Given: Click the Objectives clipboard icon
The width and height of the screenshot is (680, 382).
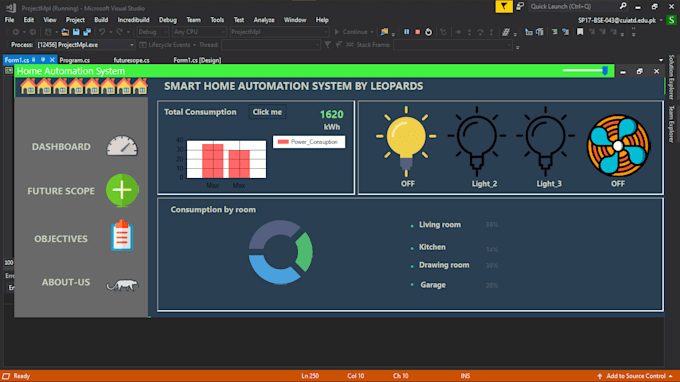Looking at the screenshot, I should [x=122, y=235].
